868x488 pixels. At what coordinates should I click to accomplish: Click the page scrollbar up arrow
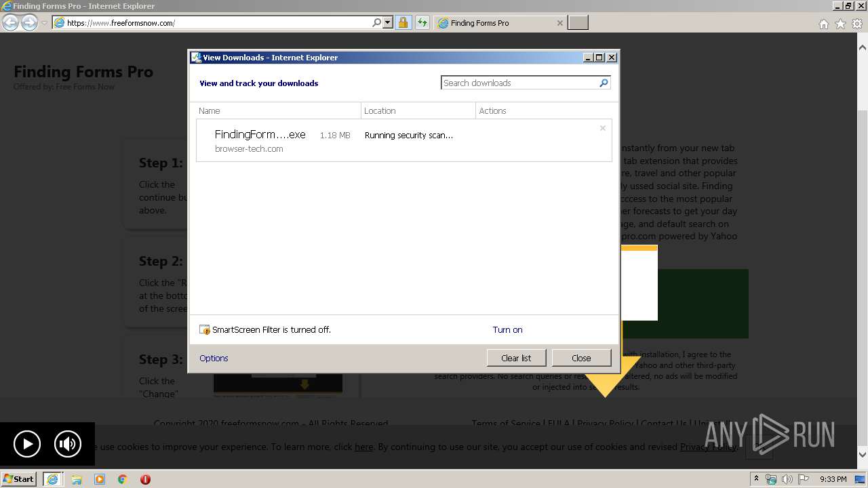tap(863, 47)
